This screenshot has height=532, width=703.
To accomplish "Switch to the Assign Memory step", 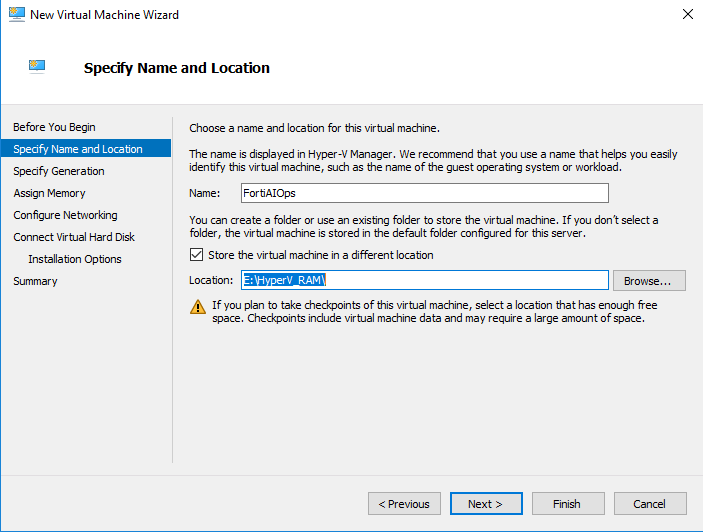I will (49, 193).
